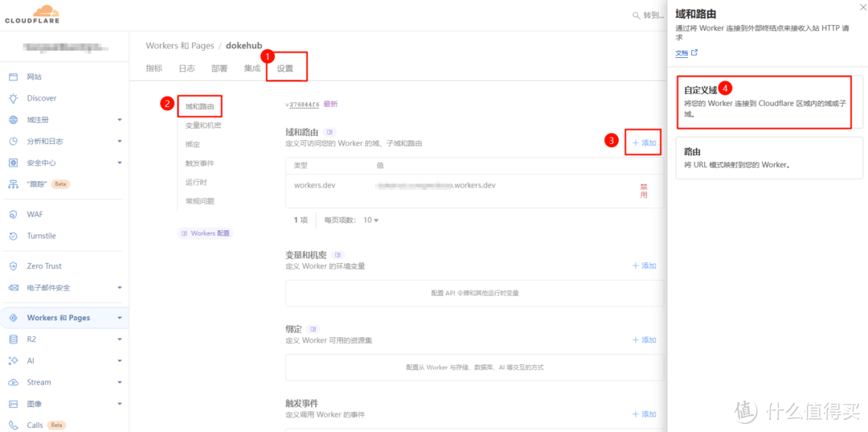868x432 pixels.
Task: Choose the 自定义域 option card
Action: [x=769, y=102]
